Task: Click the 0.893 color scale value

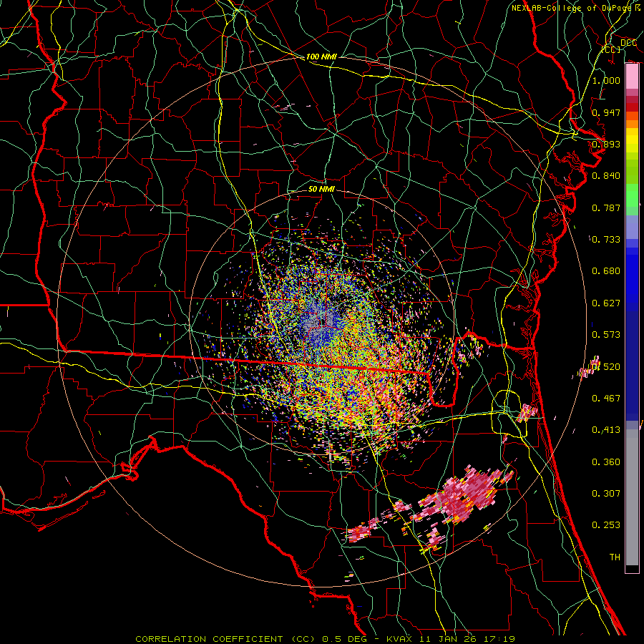Action: click(606, 144)
